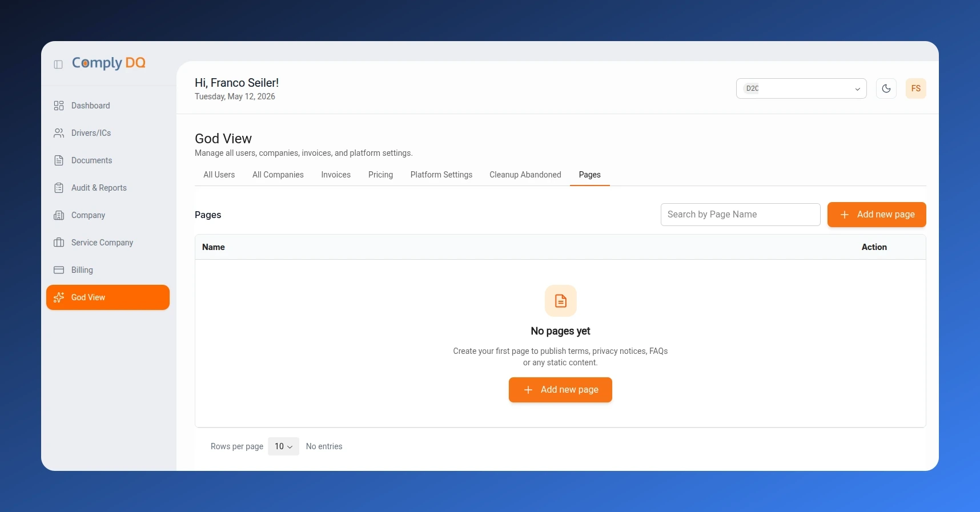Open the D2C company selector dropdown
The height and width of the screenshot is (512, 980).
point(801,88)
